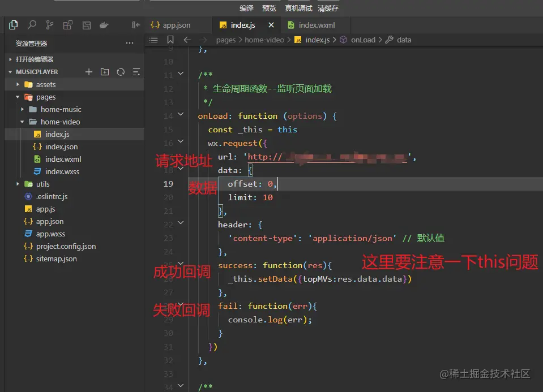
Task: Create a new folder in Explorer
Action: (104, 72)
